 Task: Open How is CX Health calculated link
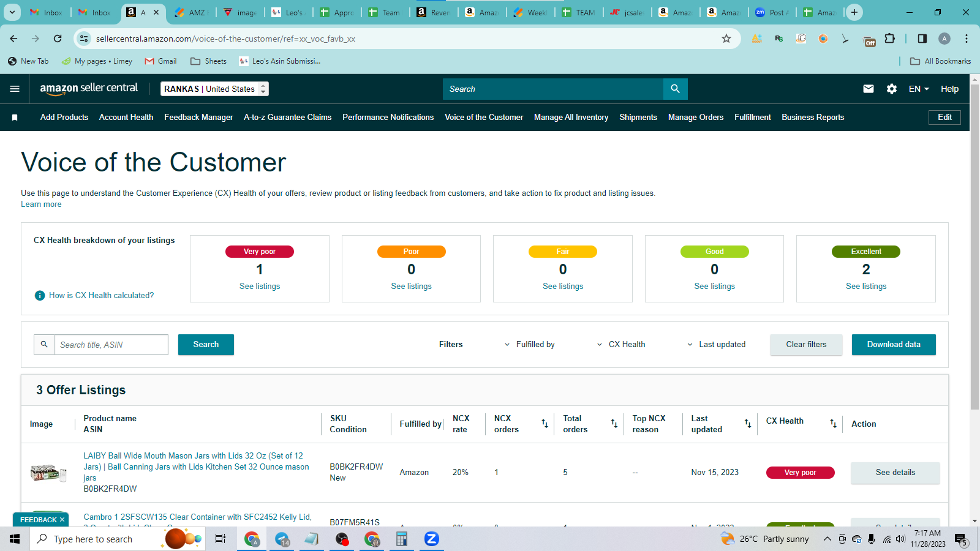(x=102, y=296)
